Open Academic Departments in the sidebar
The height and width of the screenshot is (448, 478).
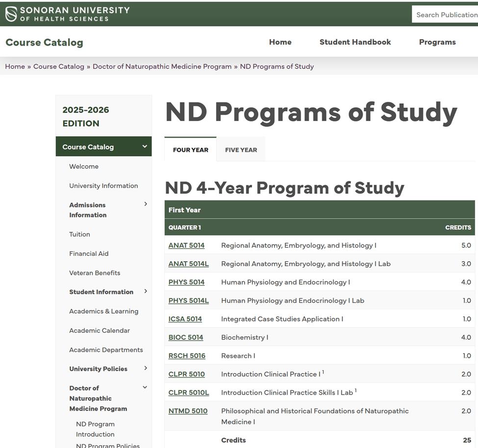pos(106,350)
